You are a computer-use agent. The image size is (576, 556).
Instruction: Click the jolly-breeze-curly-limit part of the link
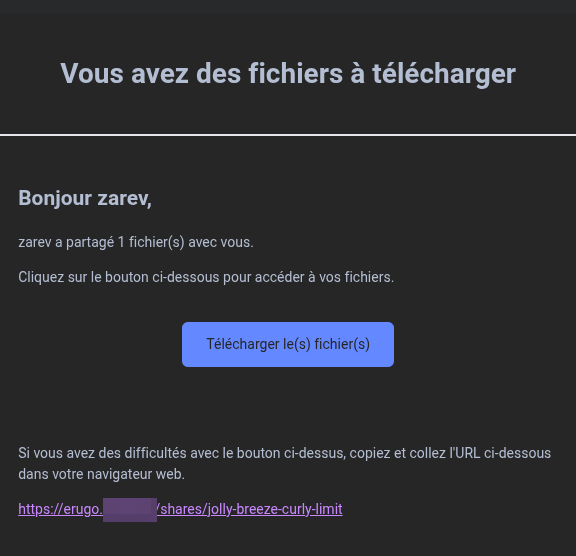[275, 509]
